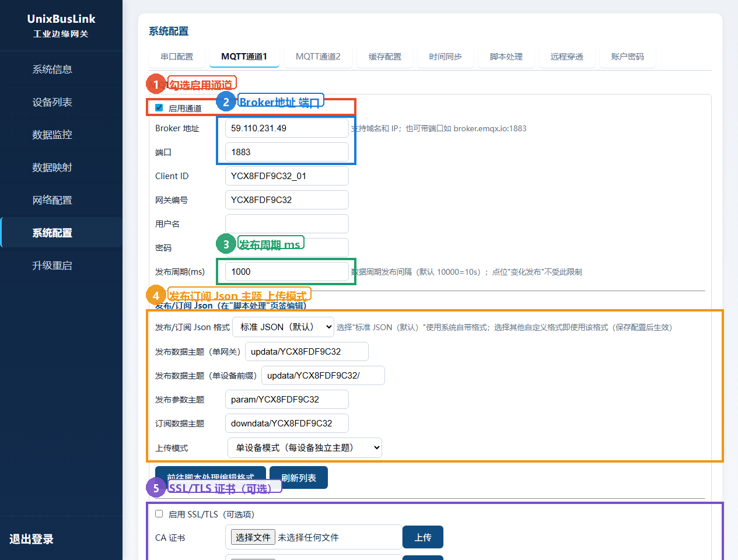Open the 串口配置 tab
This screenshot has width=738, height=560.
tap(177, 57)
